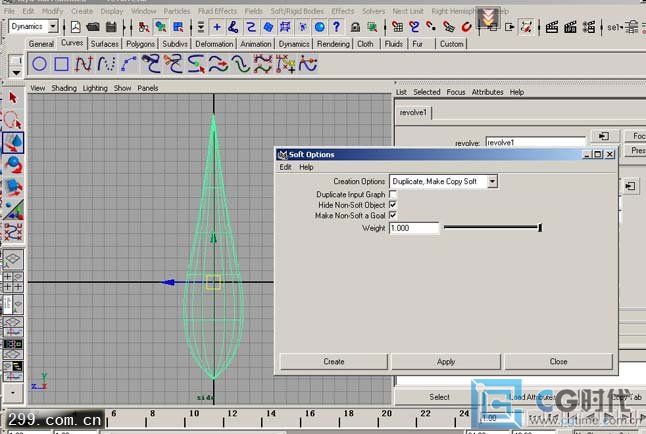646x434 pixels.
Task: Open the Fluid Effects menu
Action: click(218, 11)
